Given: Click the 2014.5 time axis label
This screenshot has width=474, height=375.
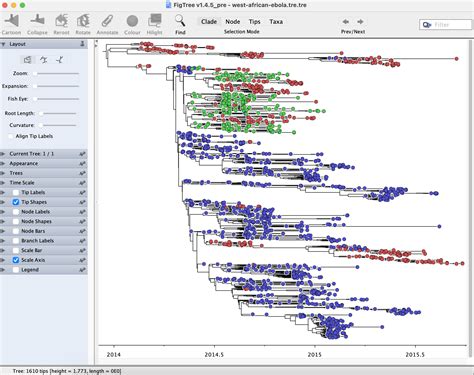Looking at the screenshot, I should pyautogui.click(x=214, y=354).
